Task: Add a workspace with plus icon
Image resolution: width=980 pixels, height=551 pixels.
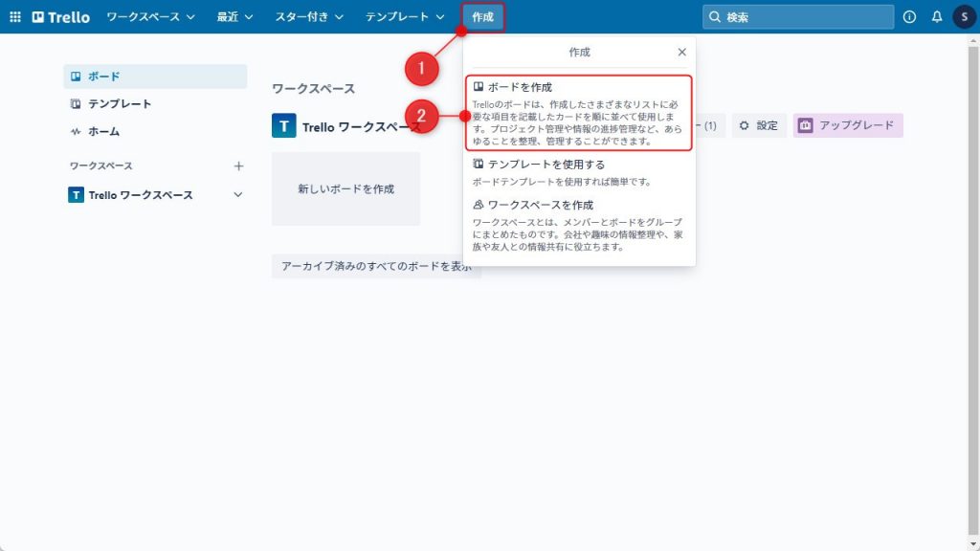Action: point(238,166)
